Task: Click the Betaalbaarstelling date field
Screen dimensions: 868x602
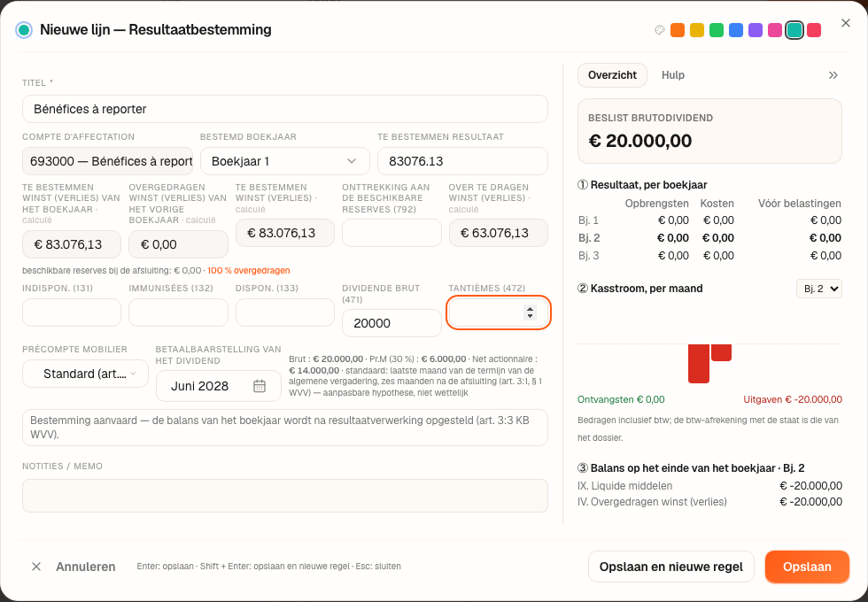Action: (x=219, y=386)
